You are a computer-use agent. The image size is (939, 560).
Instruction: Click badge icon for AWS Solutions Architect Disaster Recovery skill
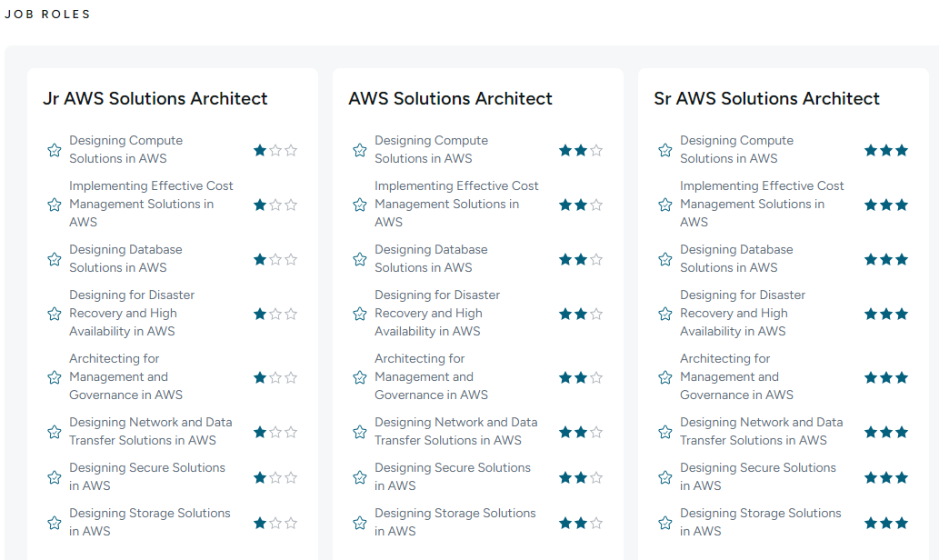click(x=359, y=314)
